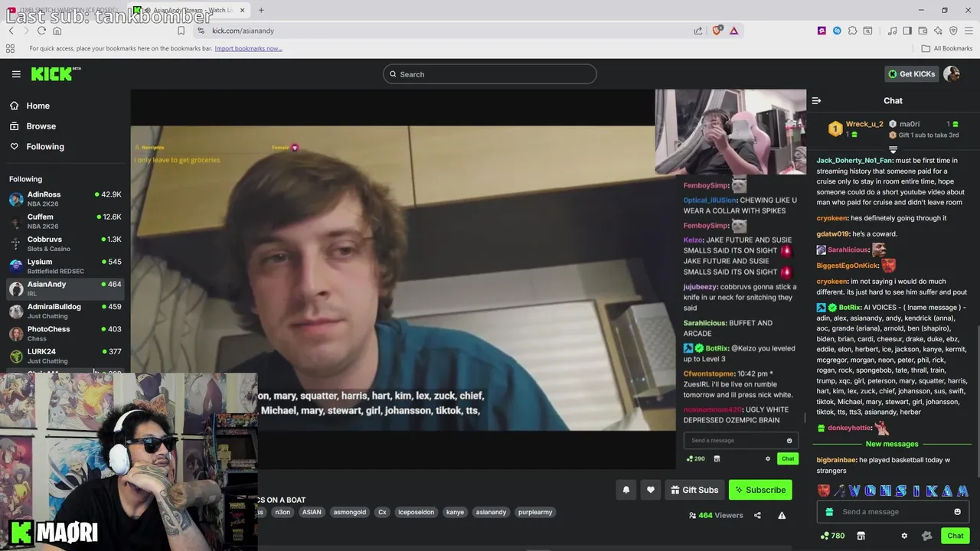Open LURK24 channel in following list
This screenshot has width=980, height=551.
[x=65, y=356]
